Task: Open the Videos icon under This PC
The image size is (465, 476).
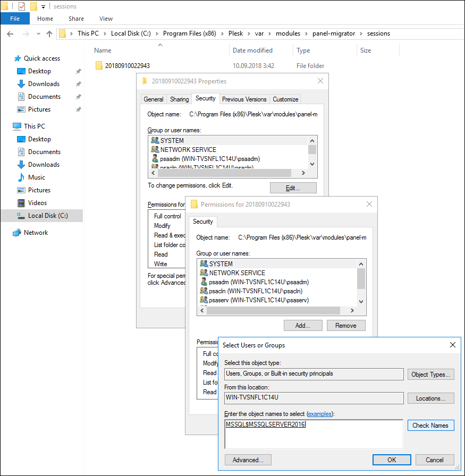Action: 21,203
